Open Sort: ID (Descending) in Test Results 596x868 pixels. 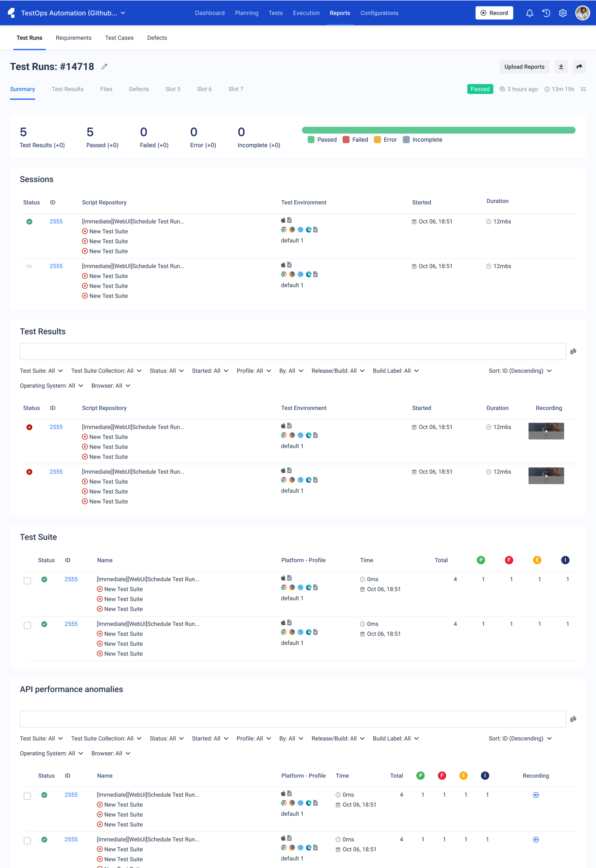(x=520, y=371)
